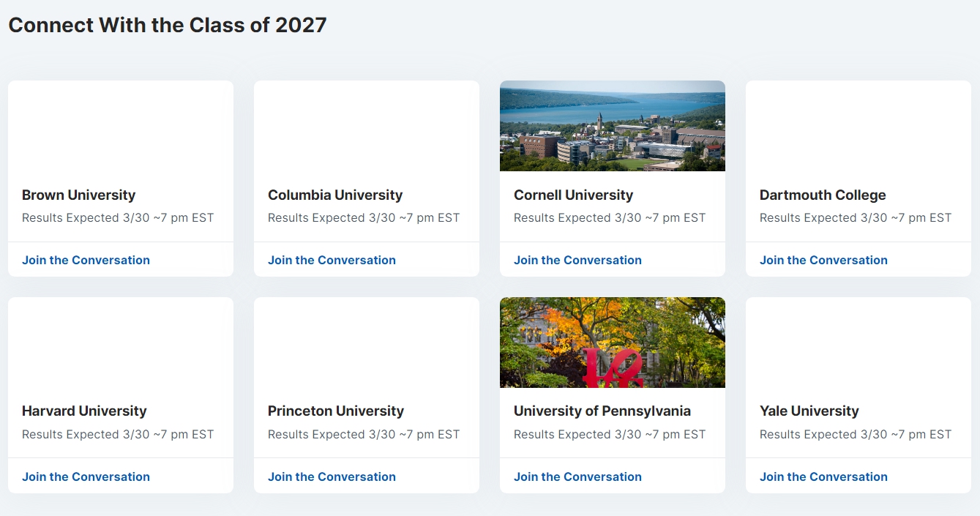Open the Cornell University title text
This screenshot has height=516, width=980.
click(x=573, y=195)
